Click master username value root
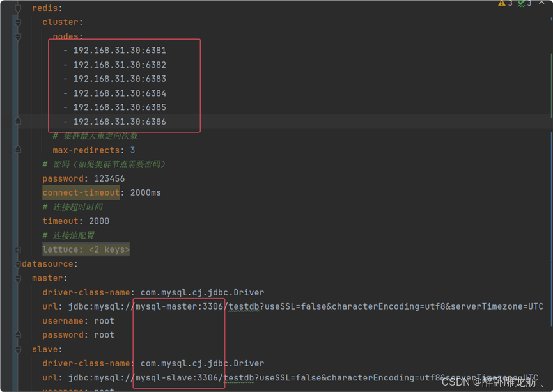 pyautogui.click(x=104, y=321)
